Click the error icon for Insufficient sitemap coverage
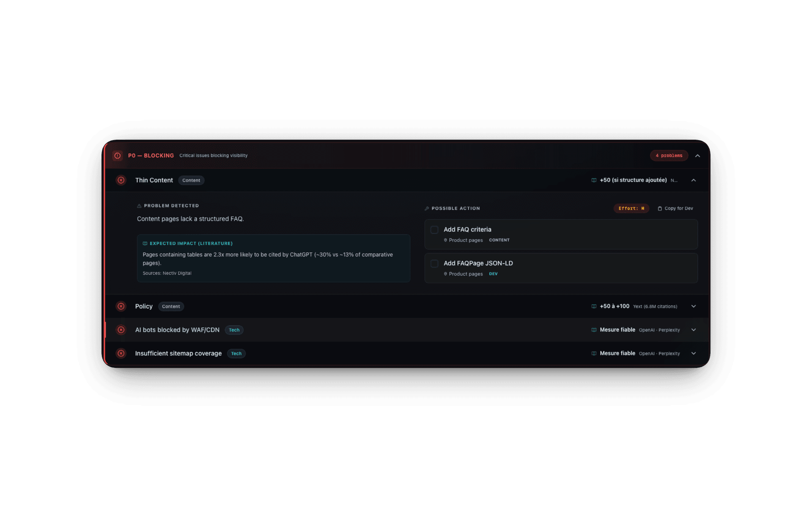 pyautogui.click(x=121, y=353)
